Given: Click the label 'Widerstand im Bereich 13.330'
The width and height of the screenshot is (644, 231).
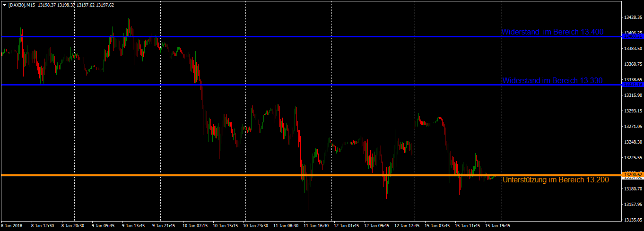Looking at the screenshot, I should pyautogui.click(x=552, y=80).
